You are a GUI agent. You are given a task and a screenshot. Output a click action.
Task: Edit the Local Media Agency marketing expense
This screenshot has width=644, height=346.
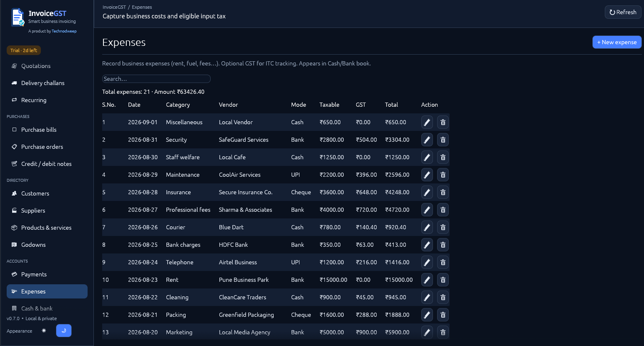click(x=427, y=332)
